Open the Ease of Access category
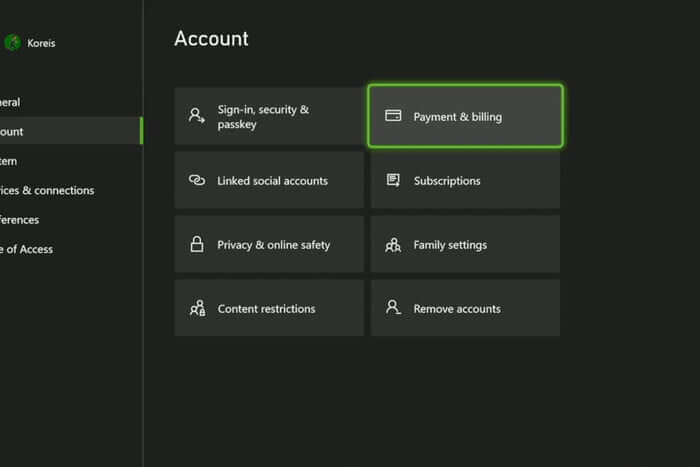700x467 pixels. pos(28,249)
